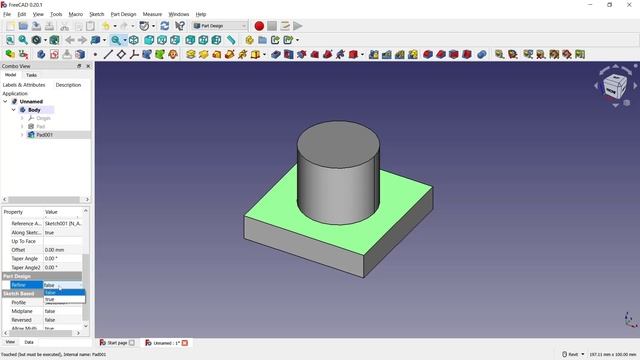Open the File menu

click(x=7, y=14)
